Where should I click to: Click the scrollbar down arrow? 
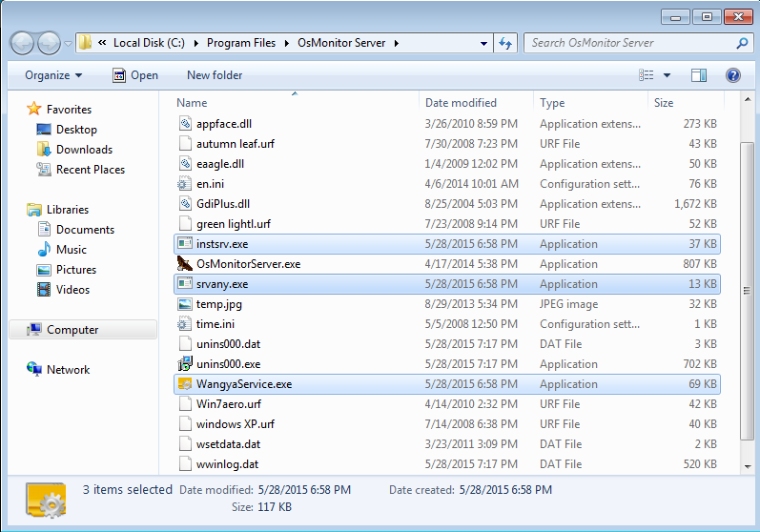tap(748, 466)
